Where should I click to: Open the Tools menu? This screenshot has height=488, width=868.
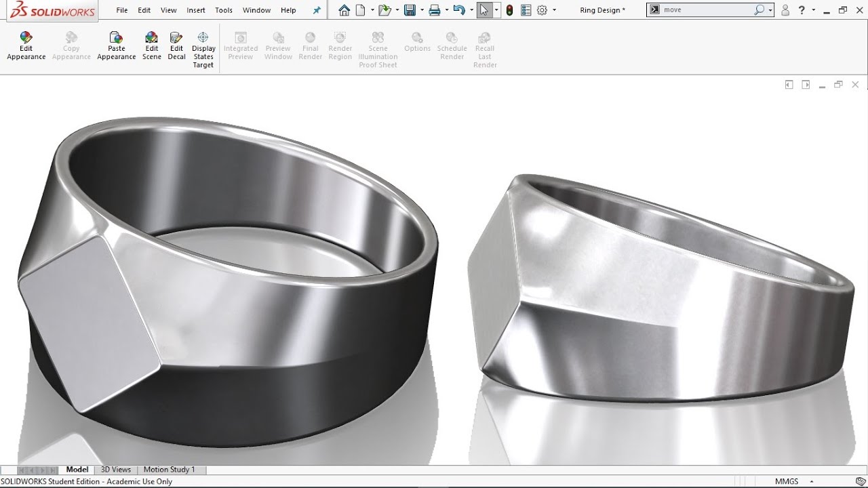pos(224,10)
